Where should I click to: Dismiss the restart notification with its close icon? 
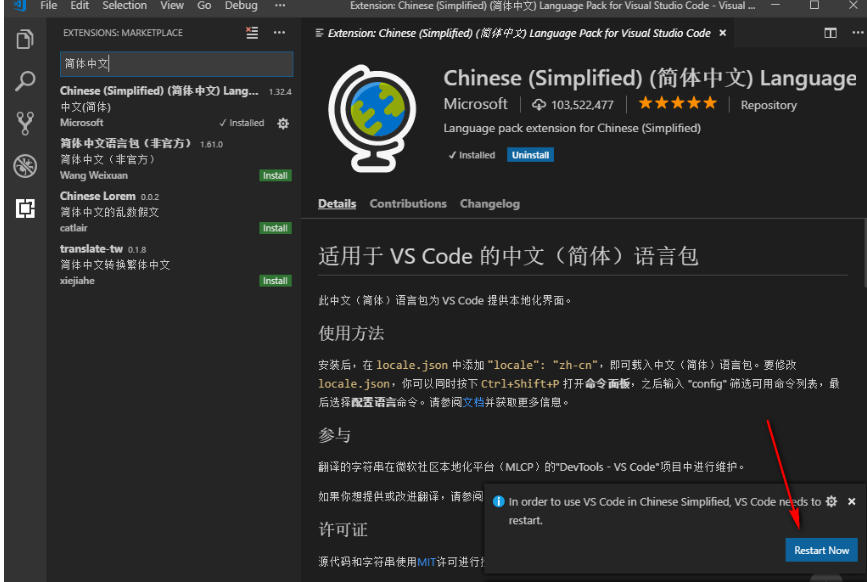[851, 502]
